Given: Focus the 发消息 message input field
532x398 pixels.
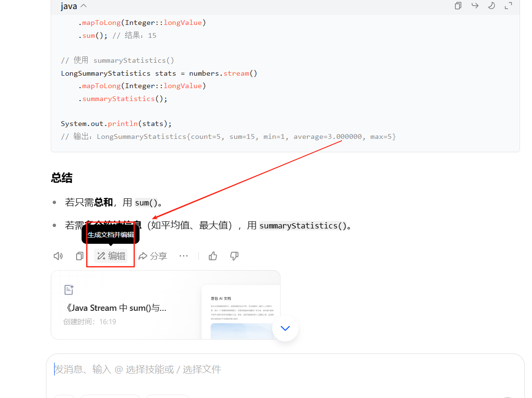Looking at the screenshot, I should pos(285,369).
